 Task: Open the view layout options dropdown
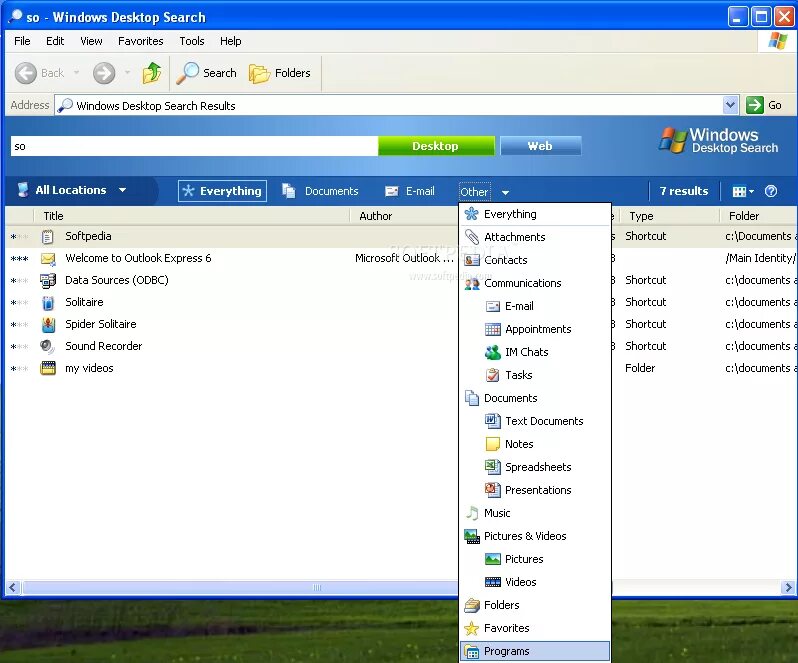click(x=743, y=191)
